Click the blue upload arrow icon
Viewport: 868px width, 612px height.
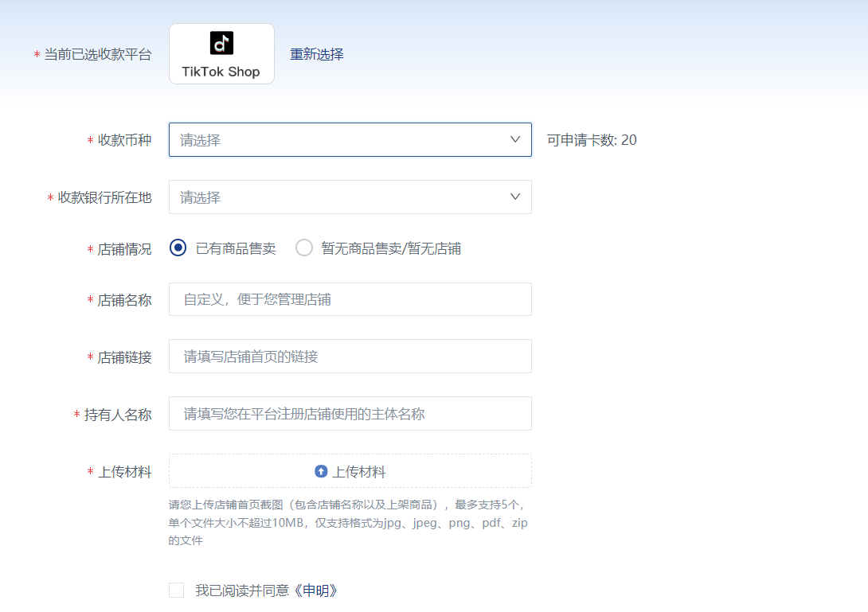point(321,471)
